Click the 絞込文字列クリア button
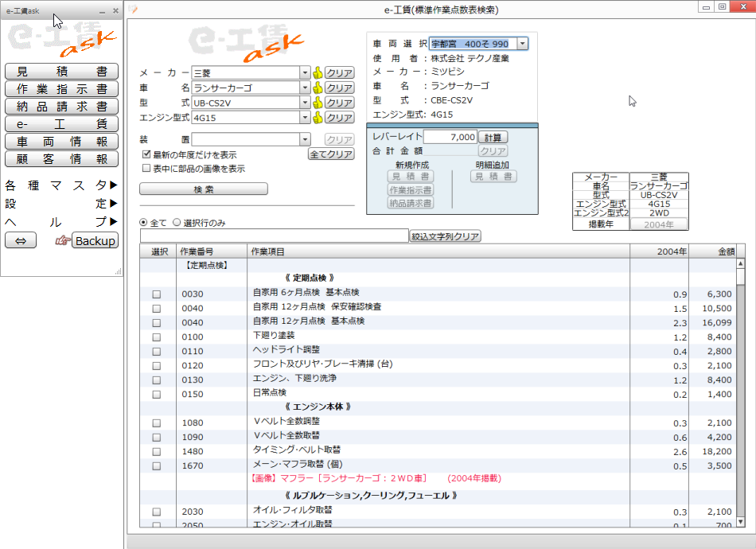Screen dimensions: 756x549 445,236
